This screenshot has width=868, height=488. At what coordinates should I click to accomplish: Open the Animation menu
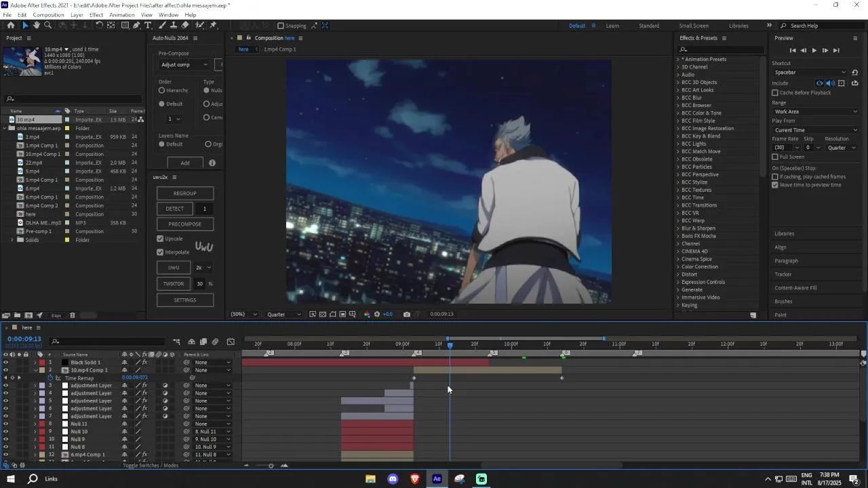122,15
